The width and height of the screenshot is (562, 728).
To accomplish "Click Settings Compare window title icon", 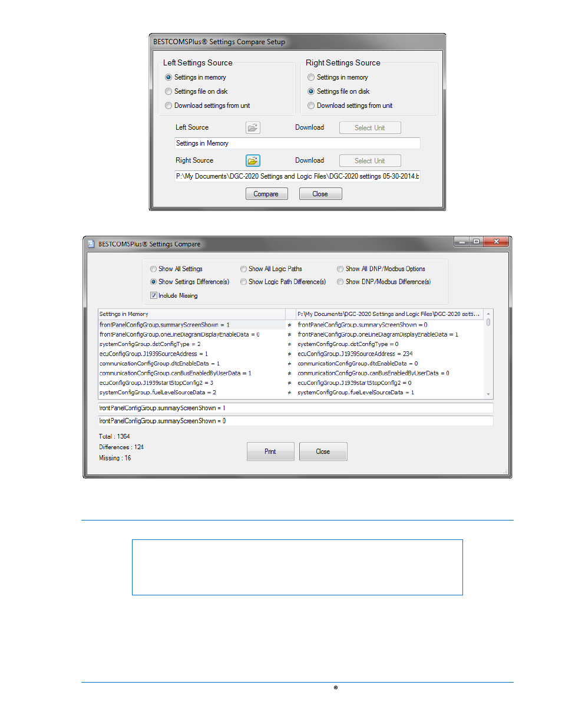I will point(91,243).
